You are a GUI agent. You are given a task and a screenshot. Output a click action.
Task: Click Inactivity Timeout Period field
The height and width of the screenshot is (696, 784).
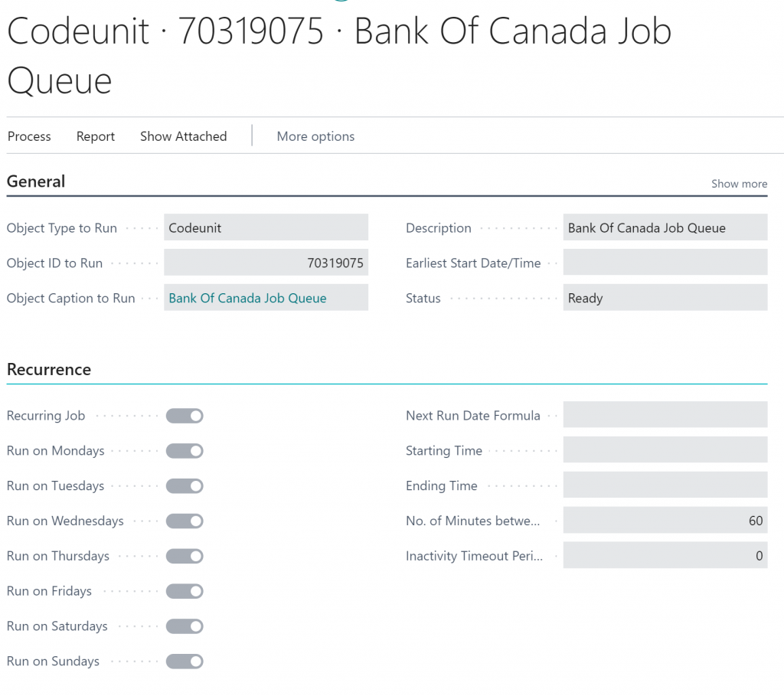tap(665, 555)
